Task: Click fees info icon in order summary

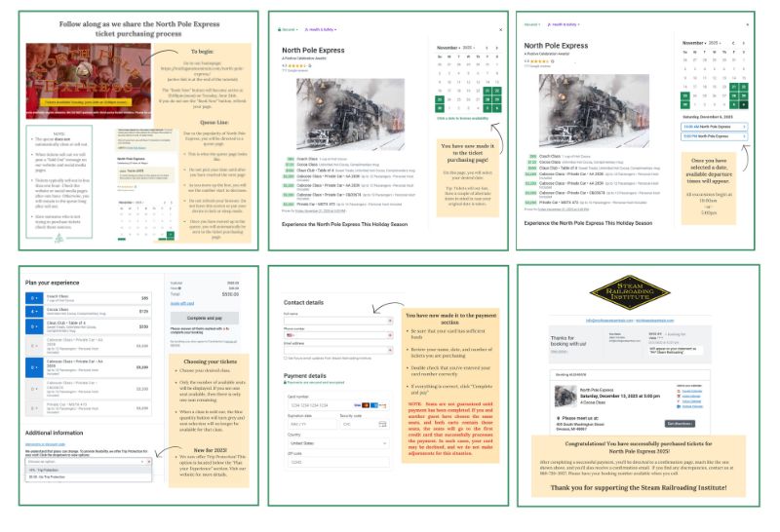Action: click(x=179, y=288)
